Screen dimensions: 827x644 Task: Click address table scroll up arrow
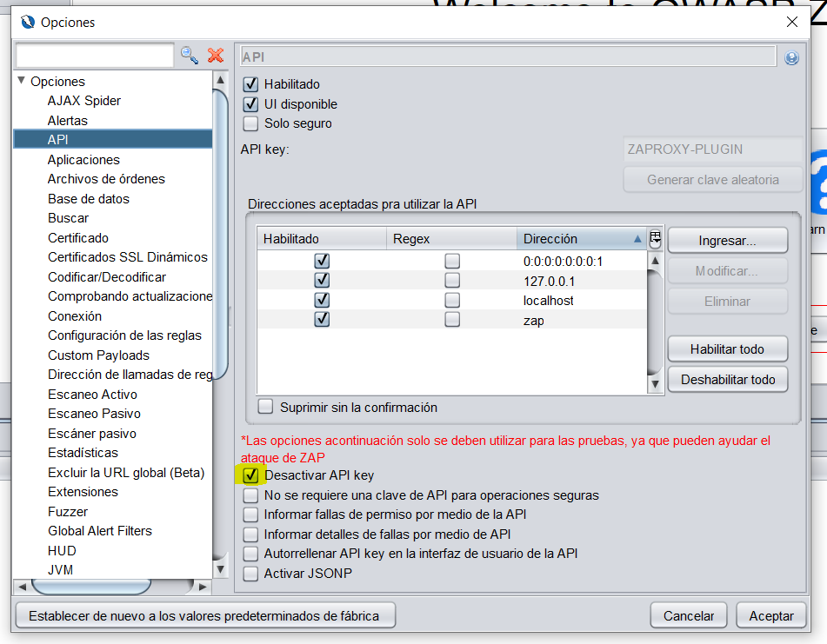655,260
